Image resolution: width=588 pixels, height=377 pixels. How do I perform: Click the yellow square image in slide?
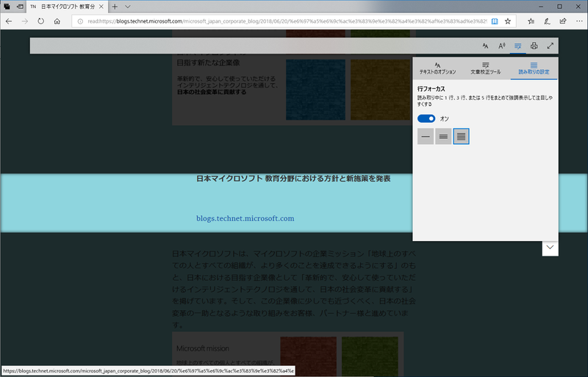pos(381,90)
